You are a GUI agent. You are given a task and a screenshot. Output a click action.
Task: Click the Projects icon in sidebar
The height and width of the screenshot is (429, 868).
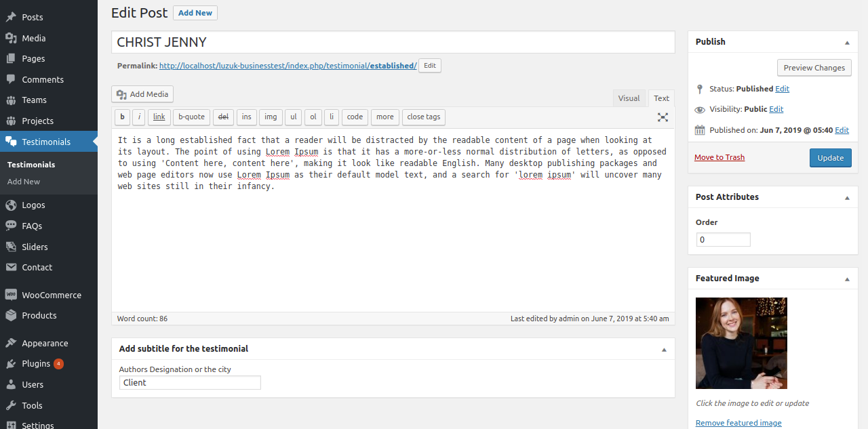(x=11, y=121)
